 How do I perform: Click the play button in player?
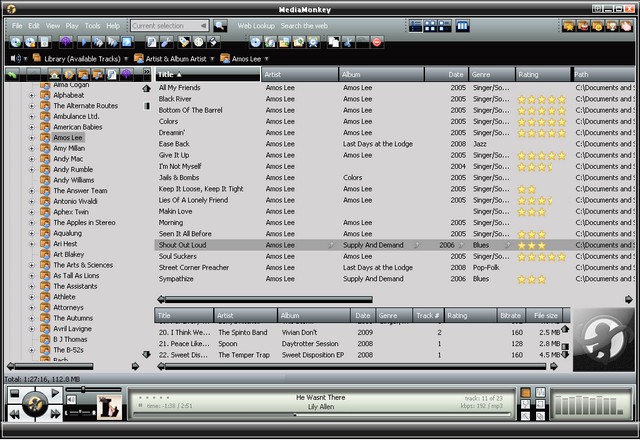click(x=55, y=393)
